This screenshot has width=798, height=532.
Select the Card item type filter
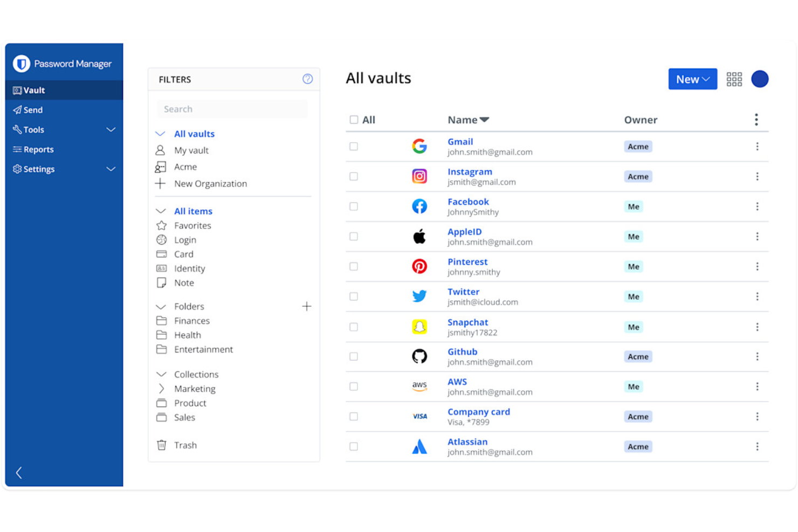pyautogui.click(x=184, y=254)
